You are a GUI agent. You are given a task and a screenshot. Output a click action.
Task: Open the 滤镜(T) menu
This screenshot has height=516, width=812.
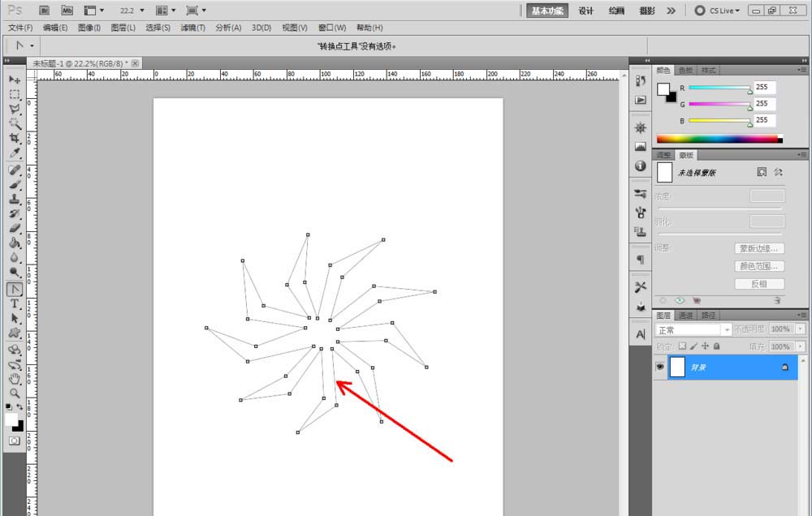click(192, 28)
